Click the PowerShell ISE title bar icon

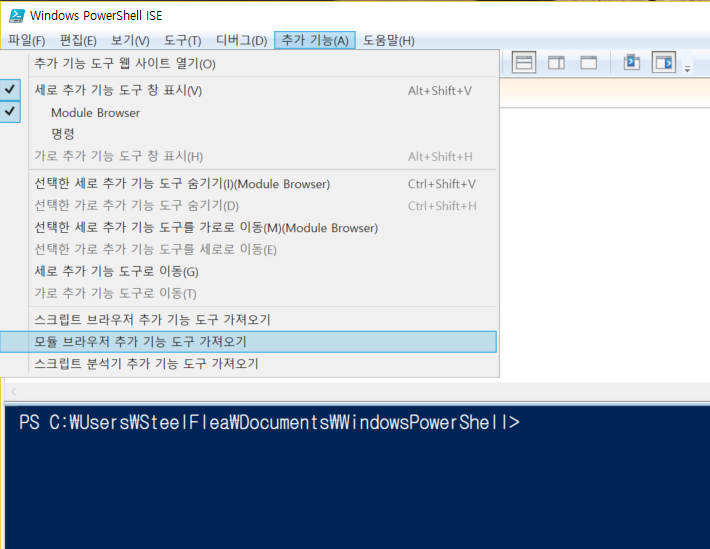(x=17, y=15)
